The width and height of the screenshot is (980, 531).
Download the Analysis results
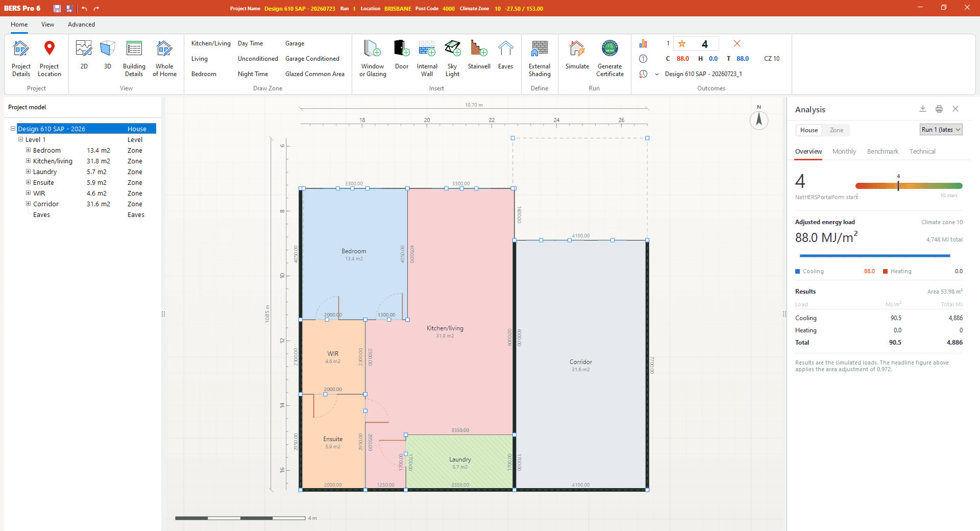point(922,109)
